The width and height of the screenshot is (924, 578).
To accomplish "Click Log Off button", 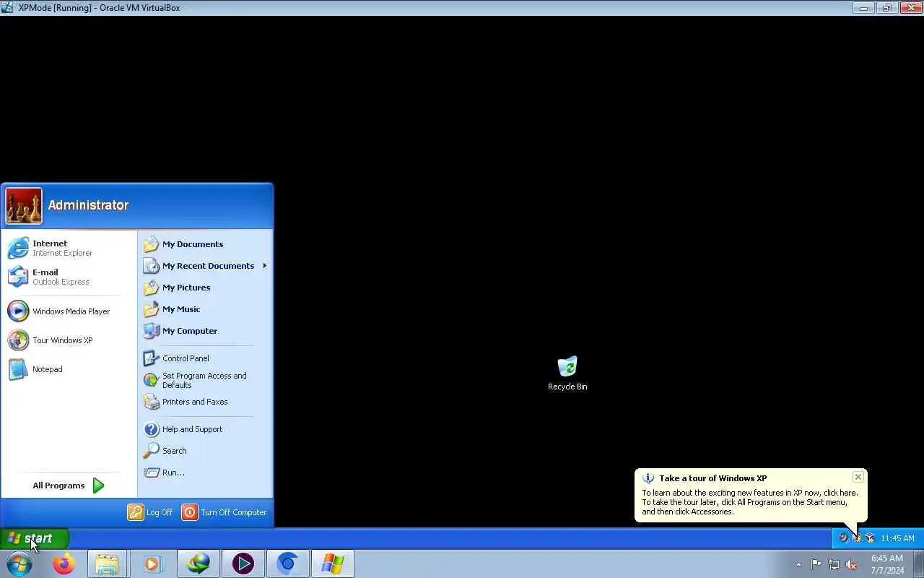I will (150, 512).
